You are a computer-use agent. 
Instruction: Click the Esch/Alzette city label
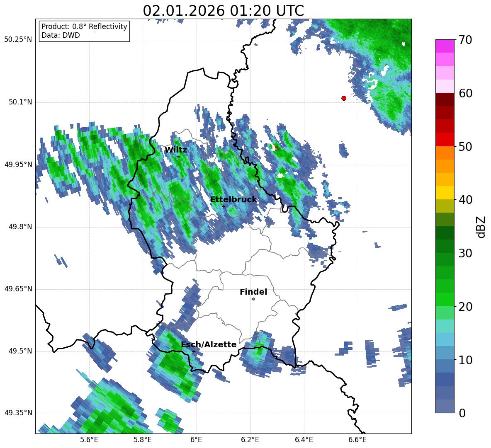pos(209,344)
